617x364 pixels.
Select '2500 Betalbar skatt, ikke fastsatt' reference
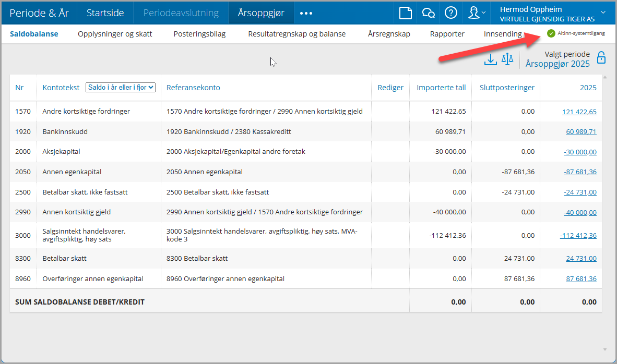point(218,192)
